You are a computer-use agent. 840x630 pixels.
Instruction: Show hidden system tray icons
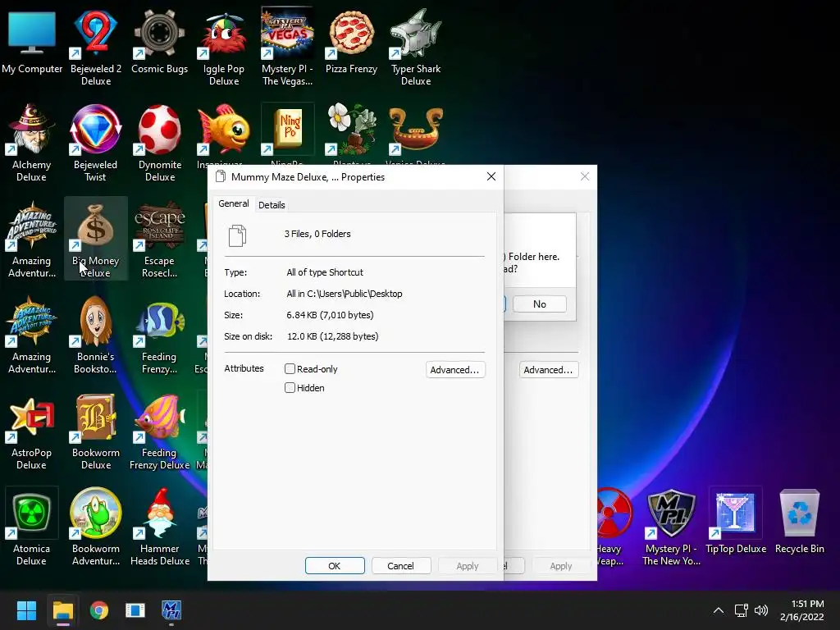(x=719, y=610)
